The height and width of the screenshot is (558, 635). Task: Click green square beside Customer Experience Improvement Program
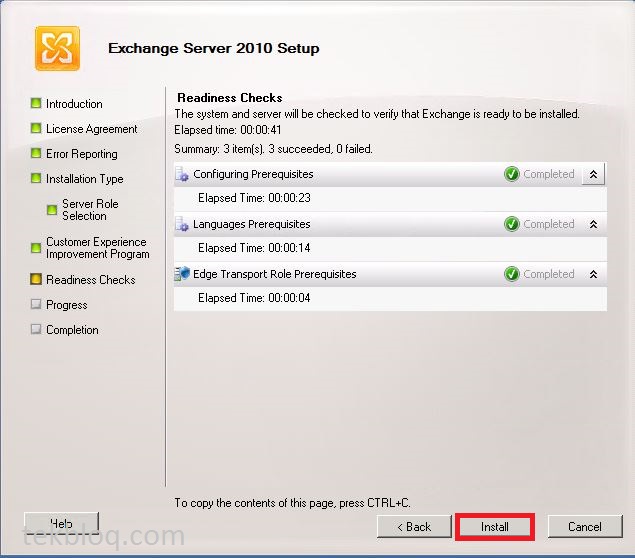pos(36,247)
